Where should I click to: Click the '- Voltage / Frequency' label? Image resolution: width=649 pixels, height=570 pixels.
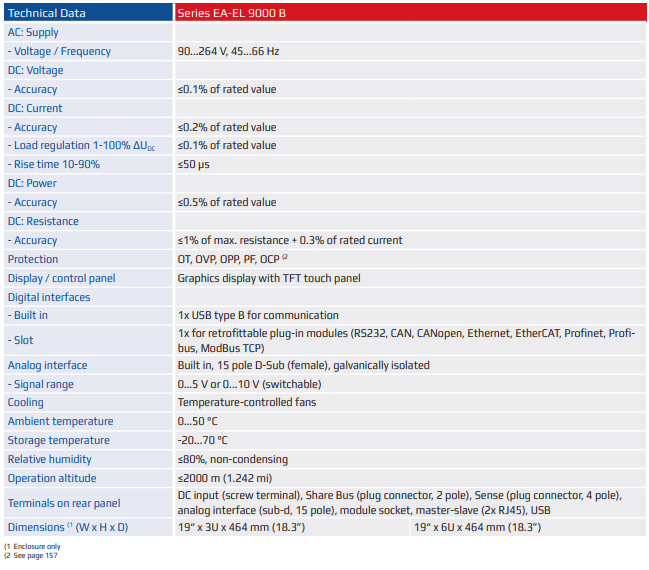pos(59,51)
